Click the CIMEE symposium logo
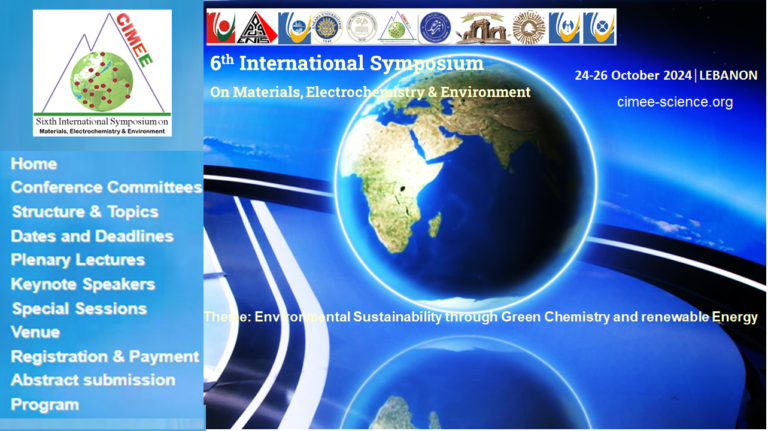Screen dimensions: 768x431 point(102,73)
